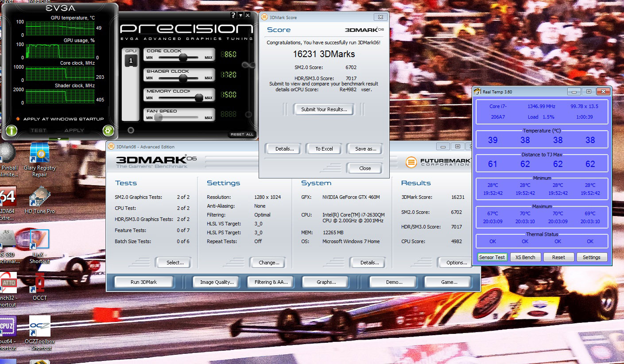
Task: Export score To Excel
Action: click(x=324, y=149)
